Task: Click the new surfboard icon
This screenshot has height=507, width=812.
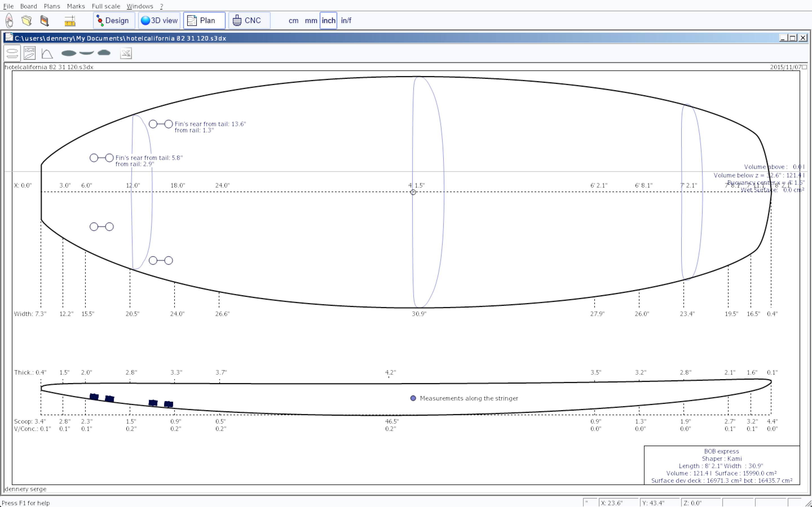Action: coord(9,21)
